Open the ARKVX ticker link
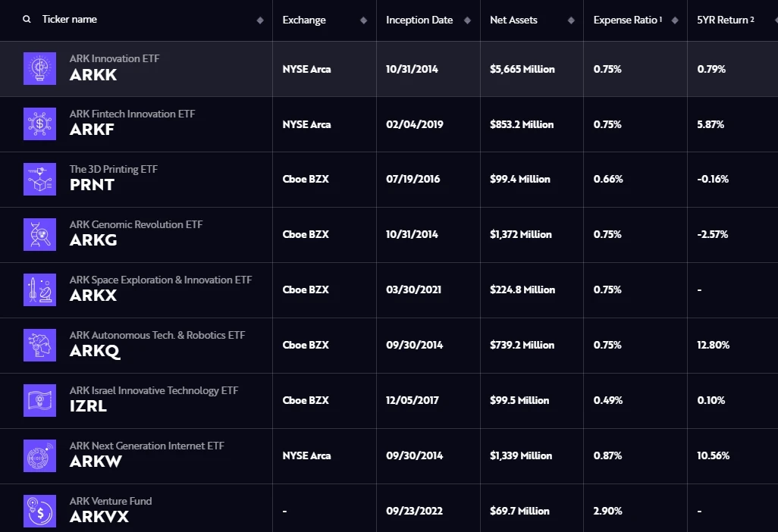778x532 pixels. coord(99,517)
